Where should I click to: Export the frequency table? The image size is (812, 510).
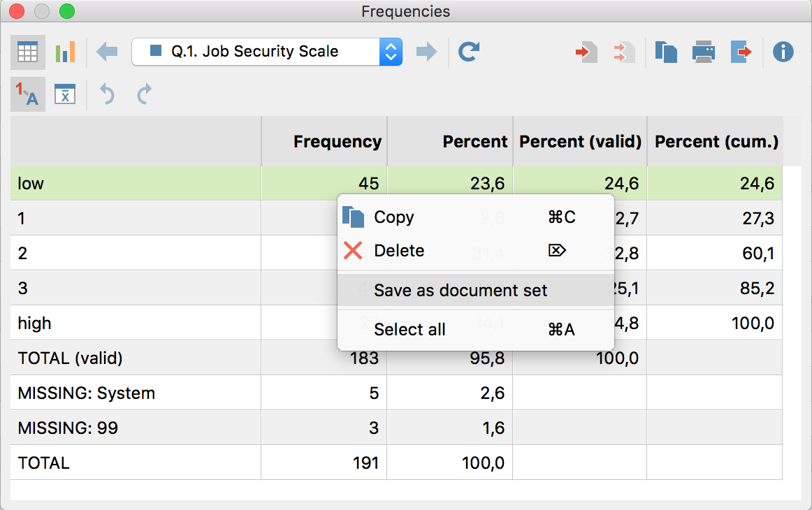point(741,52)
